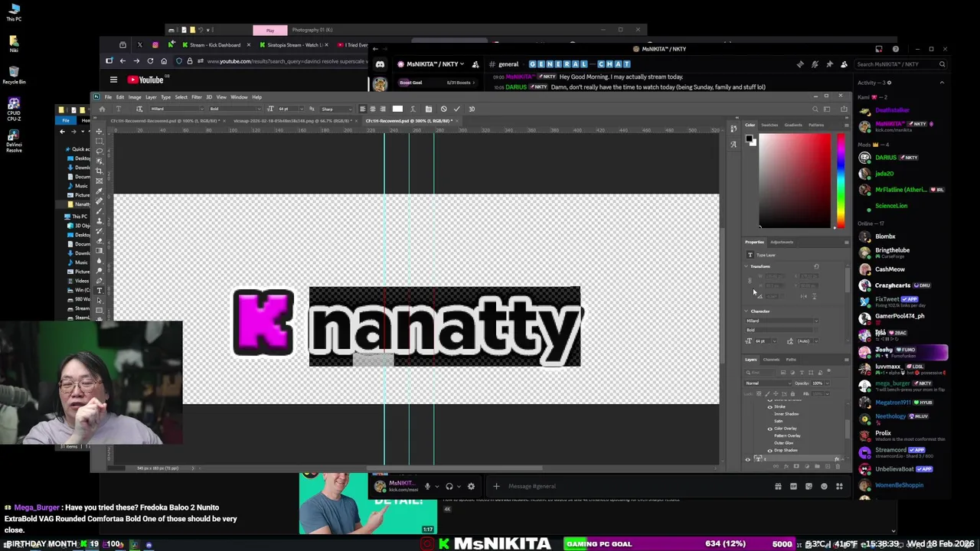Right align the text
The width and height of the screenshot is (980, 551).
tap(382, 109)
